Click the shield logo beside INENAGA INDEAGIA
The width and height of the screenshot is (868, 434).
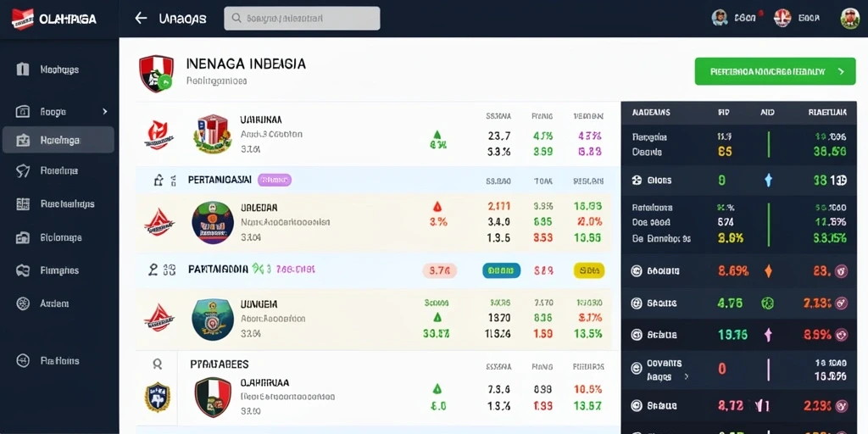(156, 74)
